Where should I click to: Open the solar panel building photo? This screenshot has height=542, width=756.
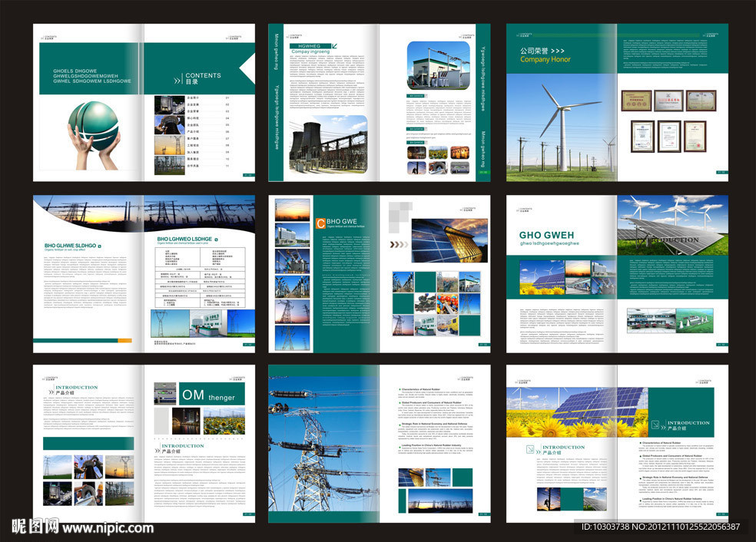coord(450,240)
